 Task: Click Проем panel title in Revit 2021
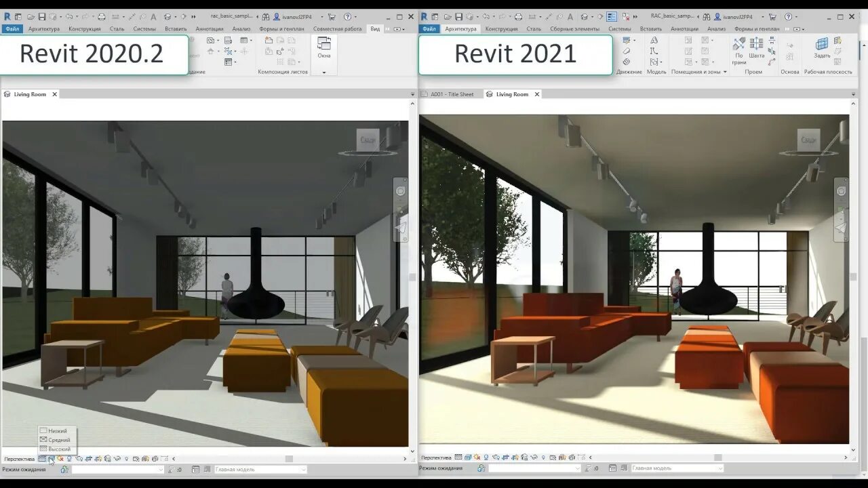pyautogui.click(x=753, y=72)
